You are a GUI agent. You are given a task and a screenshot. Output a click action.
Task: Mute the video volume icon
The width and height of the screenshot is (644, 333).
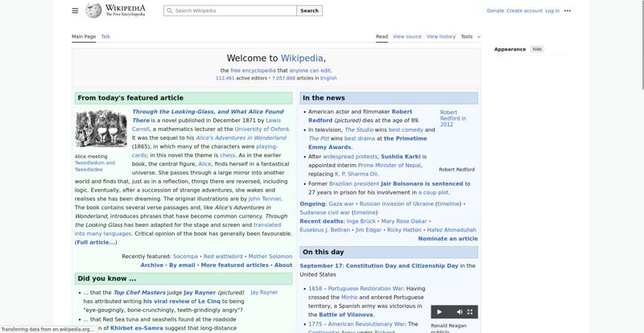point(459,312)
